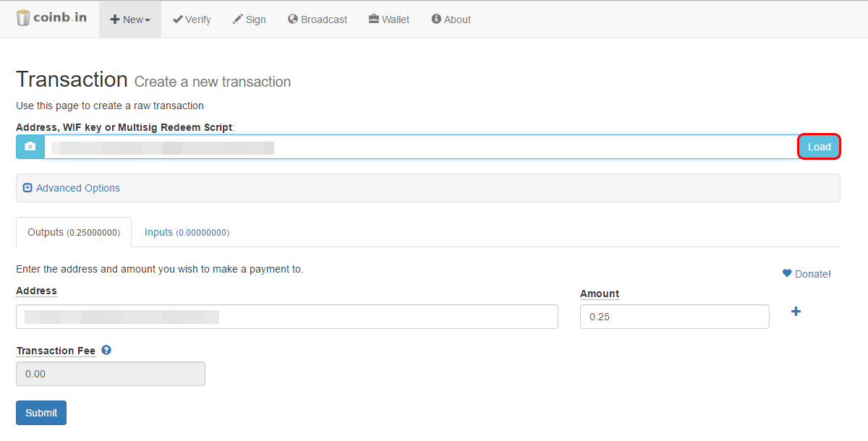The width and height of the screenshot is (868, 441).
Task: Click the "Transaction Fee" label
Action: (56, 351)
